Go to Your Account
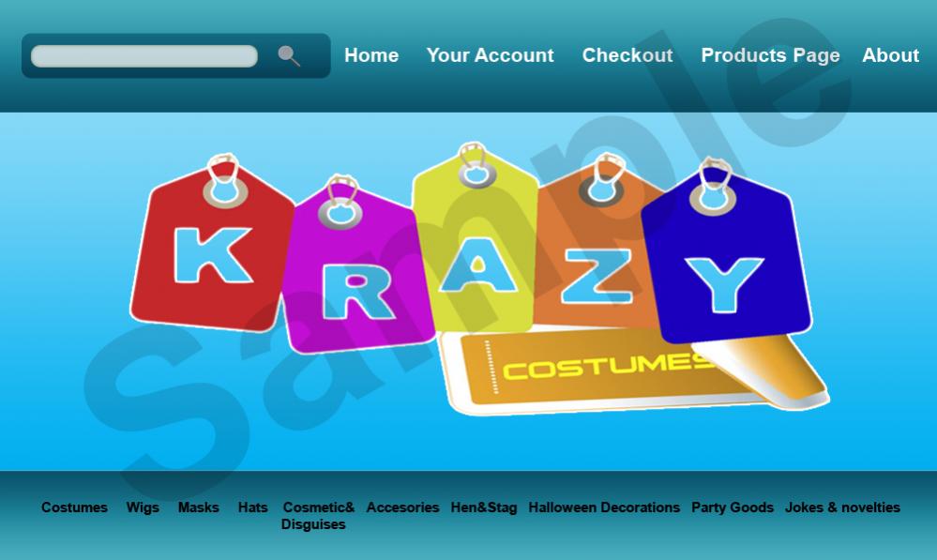Viewport: 937px width, 560px height. click(490, 55)
